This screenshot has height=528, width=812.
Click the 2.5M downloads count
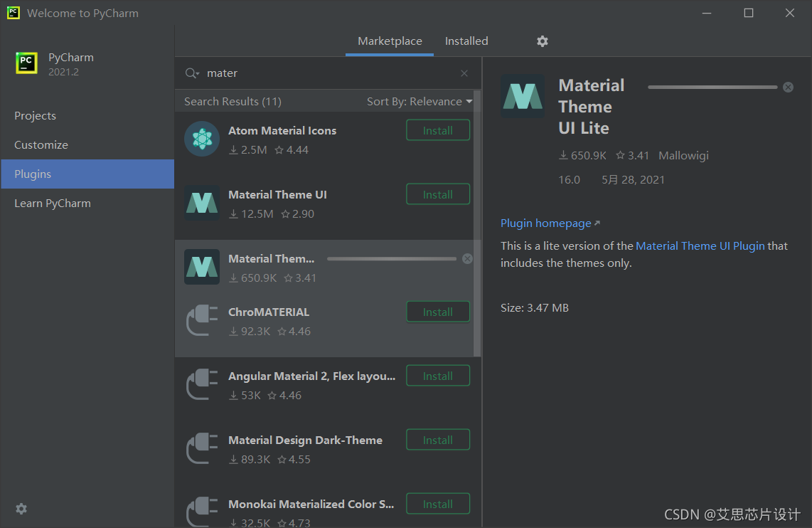[x=248, y=150]
